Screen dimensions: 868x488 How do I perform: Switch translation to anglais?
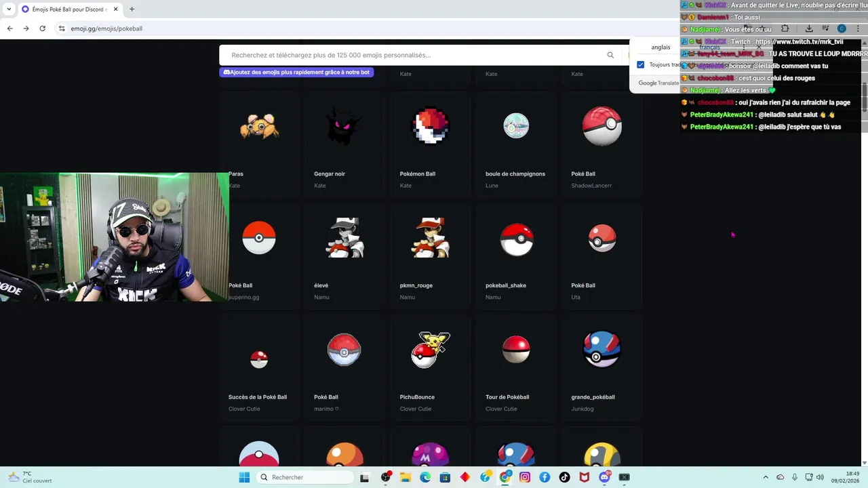tap(660, 47)
